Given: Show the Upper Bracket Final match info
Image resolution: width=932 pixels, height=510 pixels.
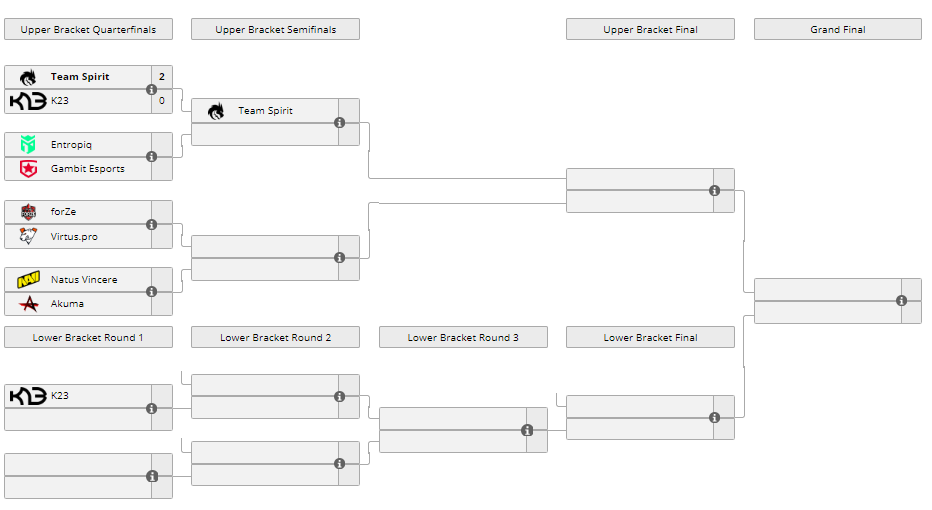Looking at the screenshot, I should 715,190.
